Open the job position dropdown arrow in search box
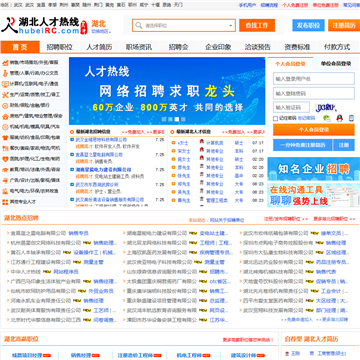 click(x=231, y=26)
